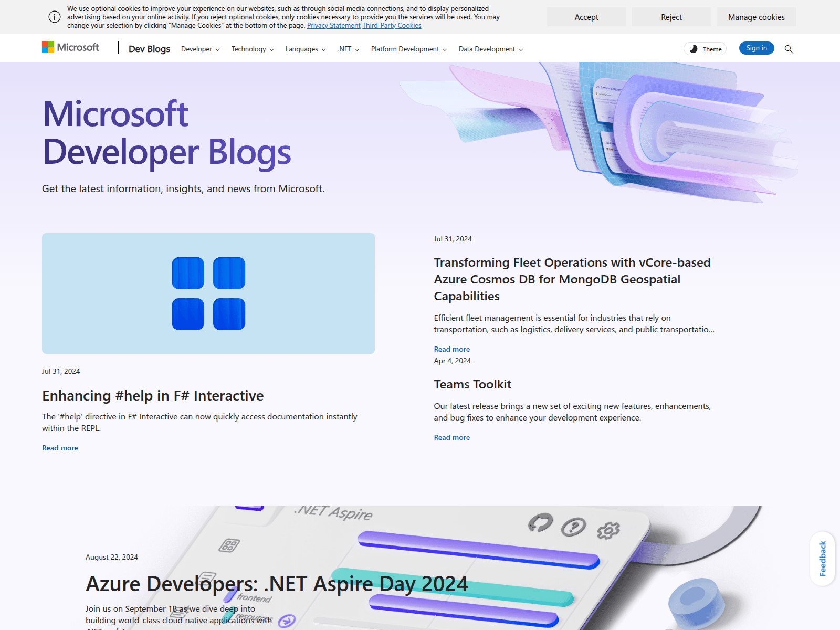The height and width of the screenshot is (630, 840).
Task: Click the 'August 22, 2024' date text
Action: point(112,557)
